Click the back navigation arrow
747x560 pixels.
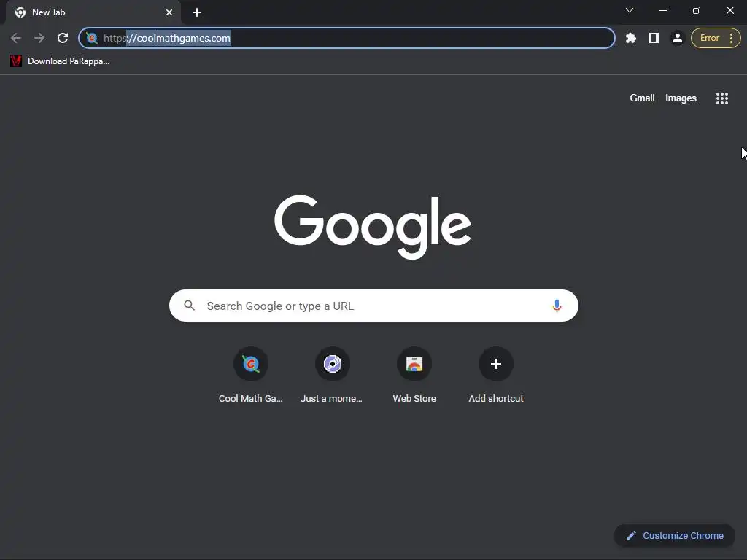coord(16,38)
